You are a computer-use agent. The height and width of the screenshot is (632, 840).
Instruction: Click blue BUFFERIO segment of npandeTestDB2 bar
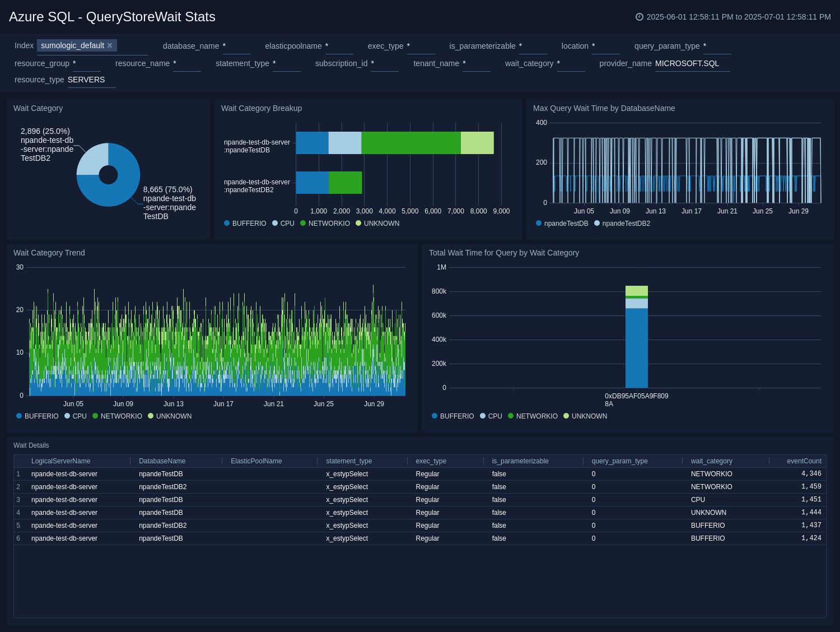tap(312, 183)
